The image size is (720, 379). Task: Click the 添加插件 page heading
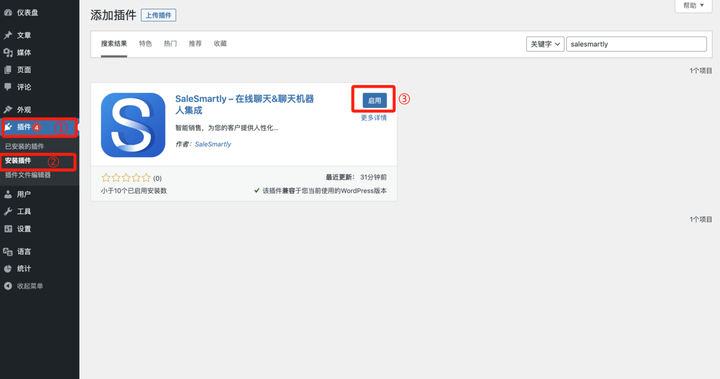coord(113,15)
